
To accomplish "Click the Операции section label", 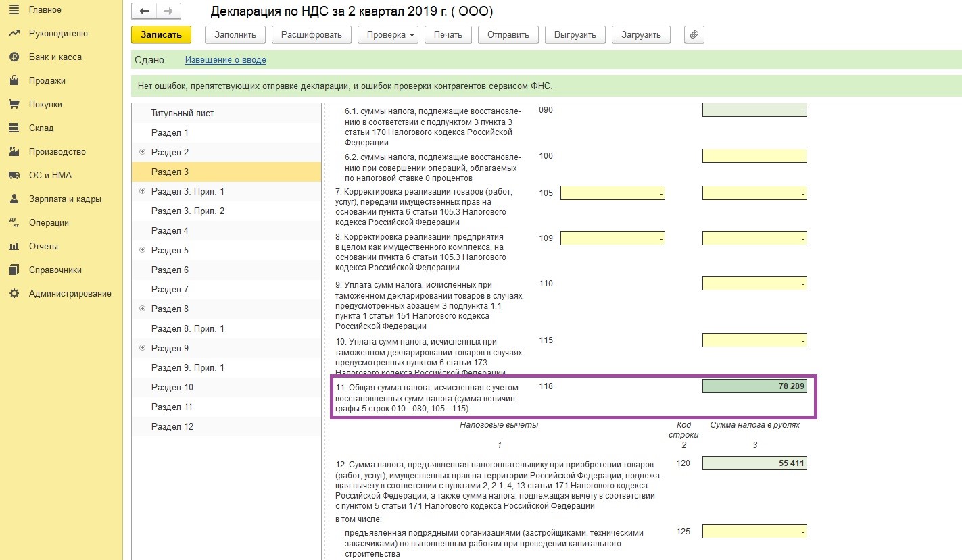I will 49,222.
